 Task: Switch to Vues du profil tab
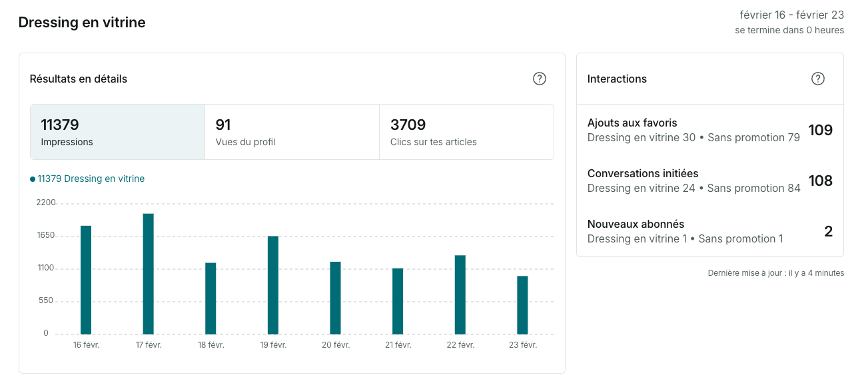(x=292, y=132)
